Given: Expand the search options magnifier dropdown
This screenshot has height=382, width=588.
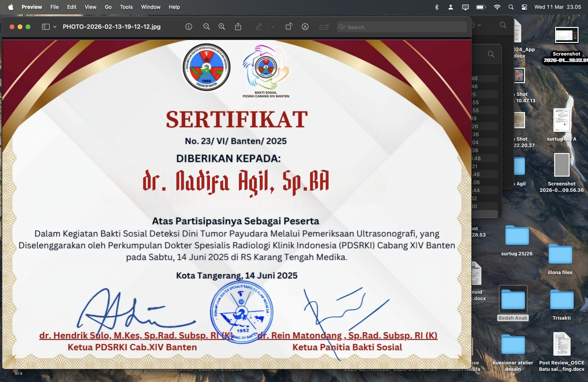Looking at the screenshot, I should click(x=342, y=27).
